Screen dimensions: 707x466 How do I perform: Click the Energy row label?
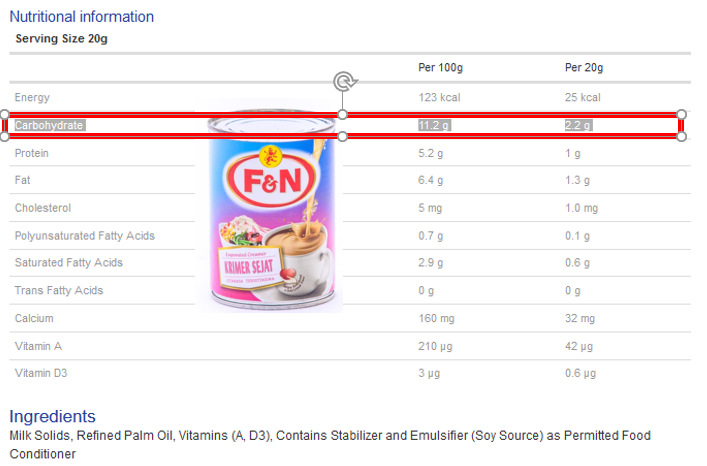pos(32,97)
